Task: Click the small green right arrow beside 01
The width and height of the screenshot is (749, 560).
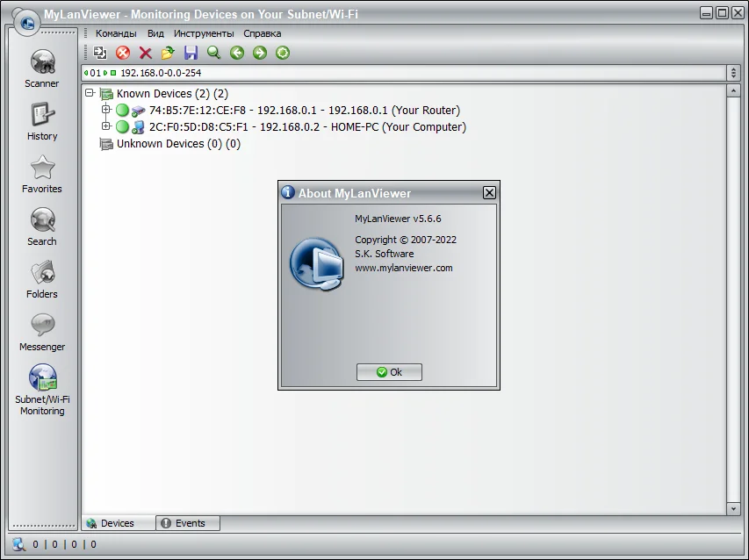Action: 105,73
